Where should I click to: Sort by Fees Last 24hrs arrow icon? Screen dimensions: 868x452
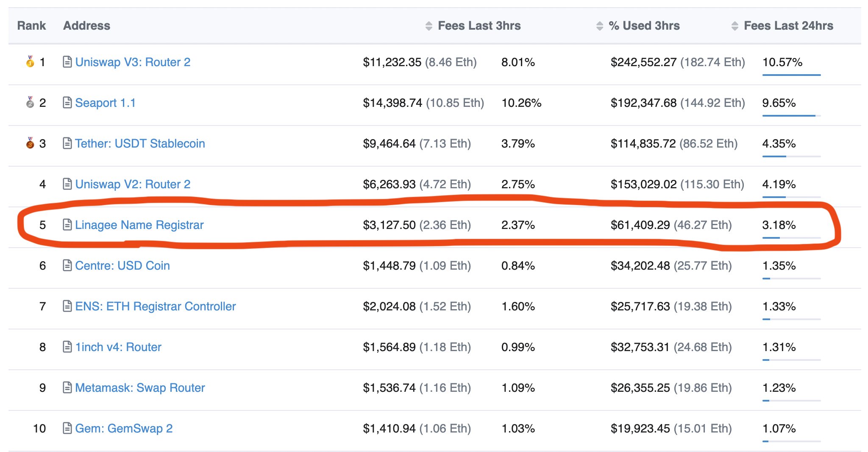pos(735,26)
